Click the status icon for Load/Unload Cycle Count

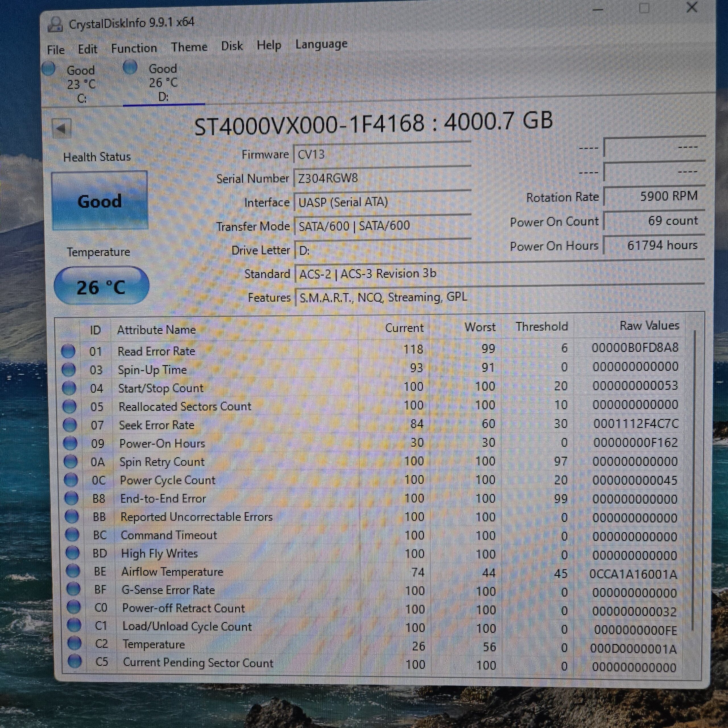[74, 626]
